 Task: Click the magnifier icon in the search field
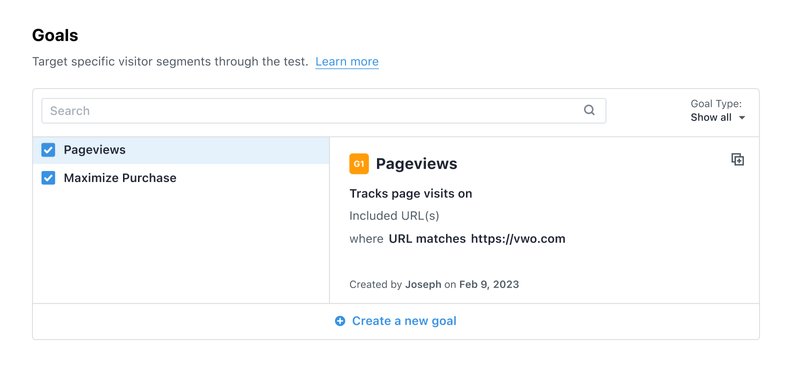pos(589,110)
